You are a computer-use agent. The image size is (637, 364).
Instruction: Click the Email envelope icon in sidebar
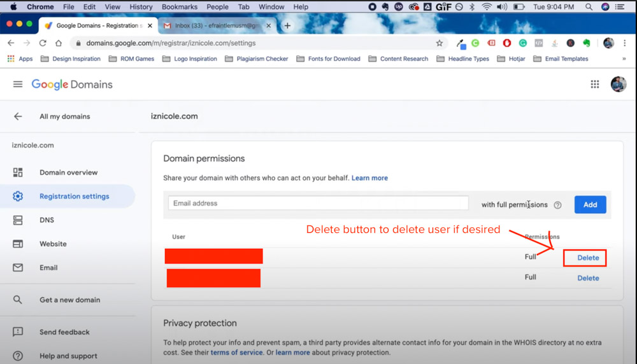17,267
